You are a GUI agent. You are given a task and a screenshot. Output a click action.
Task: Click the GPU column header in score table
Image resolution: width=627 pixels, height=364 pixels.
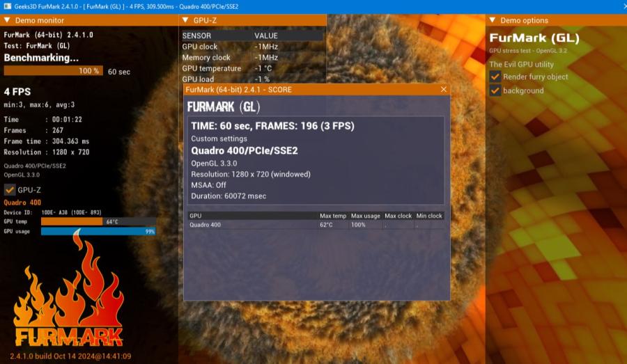(x=196, y=216)
